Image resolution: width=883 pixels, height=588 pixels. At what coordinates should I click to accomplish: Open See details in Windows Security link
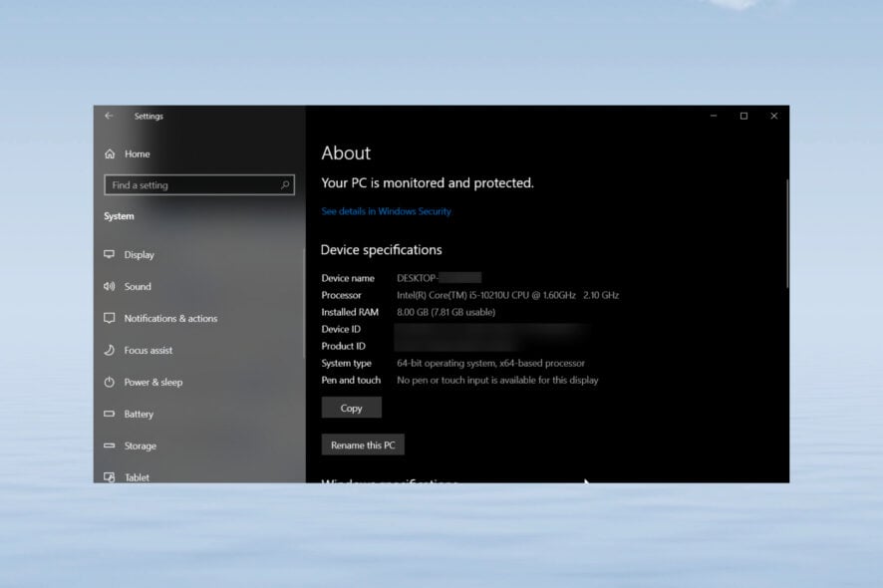[385, 210]
